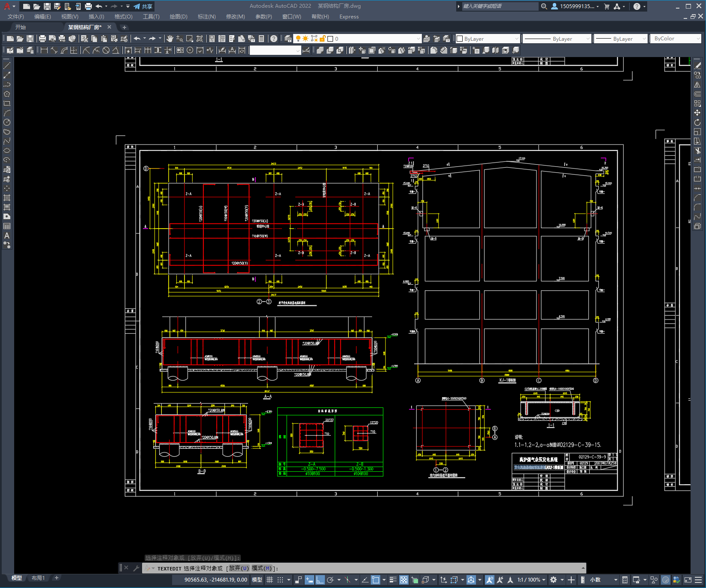Open the 编辑(E) menu
Screen dimensions: 706x588
[42, 17]
